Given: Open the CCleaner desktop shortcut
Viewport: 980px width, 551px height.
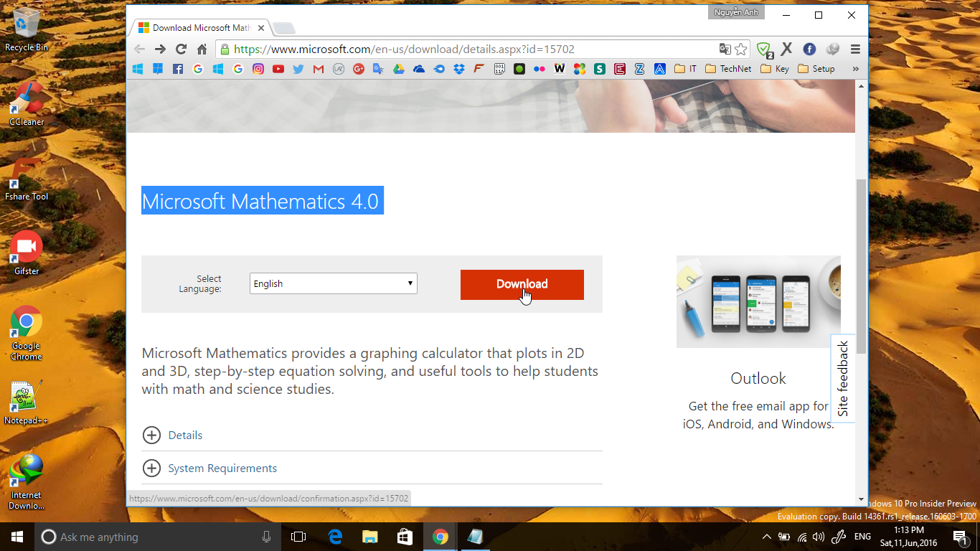Looking at the screenshot, I should point(27,104).
